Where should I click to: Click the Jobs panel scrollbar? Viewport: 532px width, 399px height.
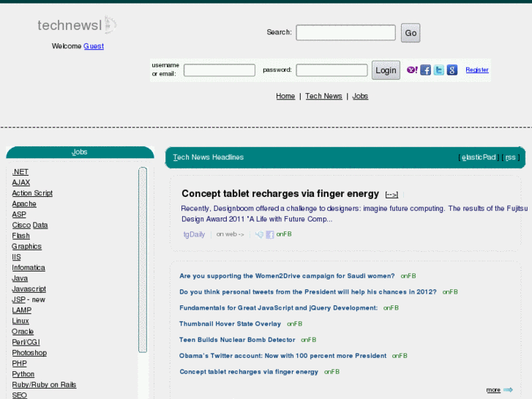(x=143, y=260)
